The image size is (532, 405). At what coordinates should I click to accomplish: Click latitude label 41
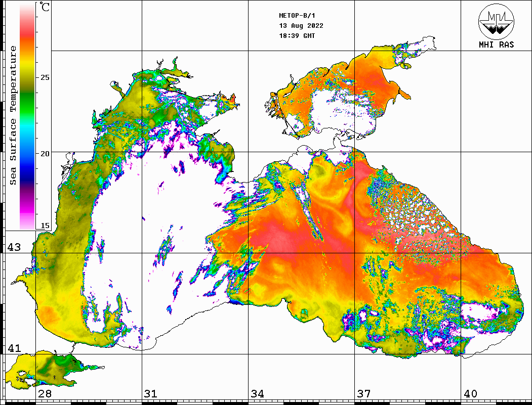[x=14, y=348]
